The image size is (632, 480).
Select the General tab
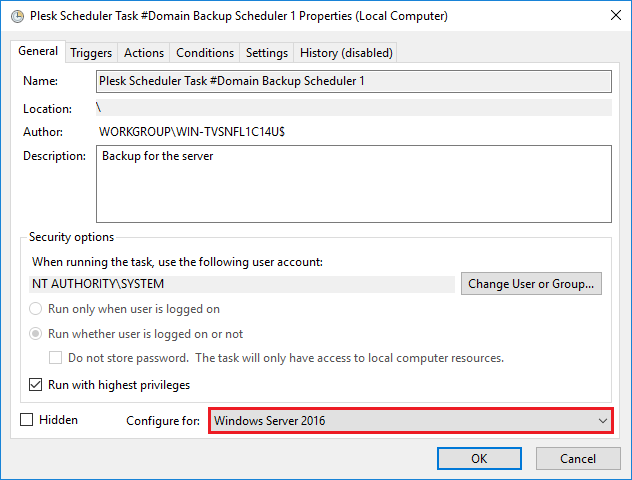point(38,51)
